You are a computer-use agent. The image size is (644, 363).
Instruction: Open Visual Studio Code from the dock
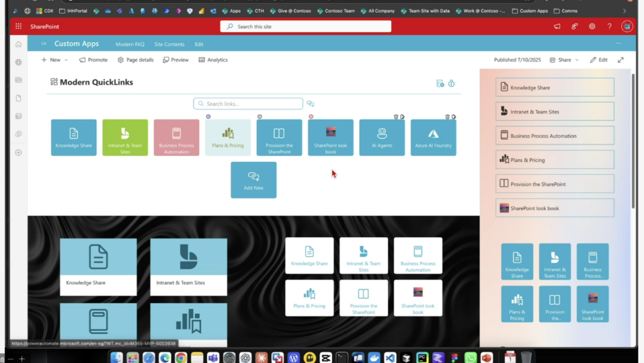tap(390, 358)
